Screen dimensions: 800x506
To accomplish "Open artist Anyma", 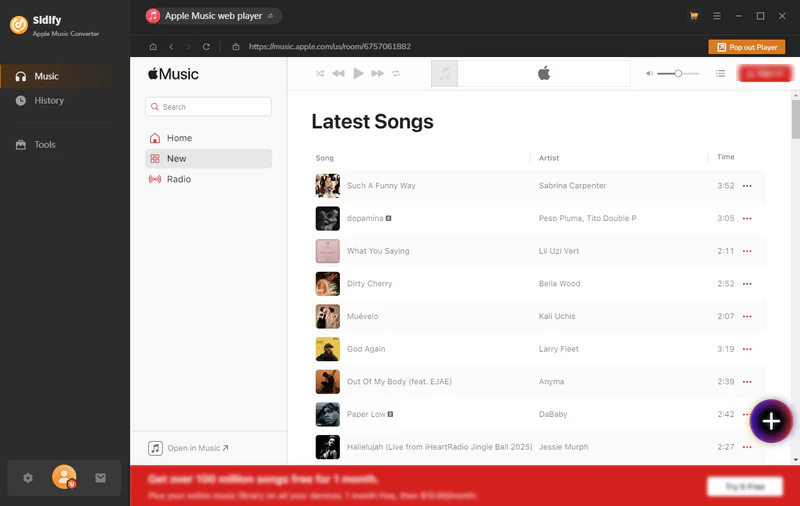I will 551,382.
